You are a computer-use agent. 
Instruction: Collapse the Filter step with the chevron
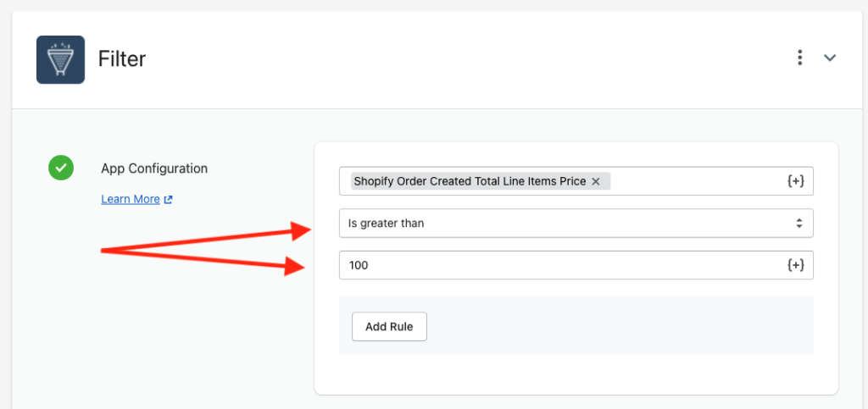tap(829, 58)
